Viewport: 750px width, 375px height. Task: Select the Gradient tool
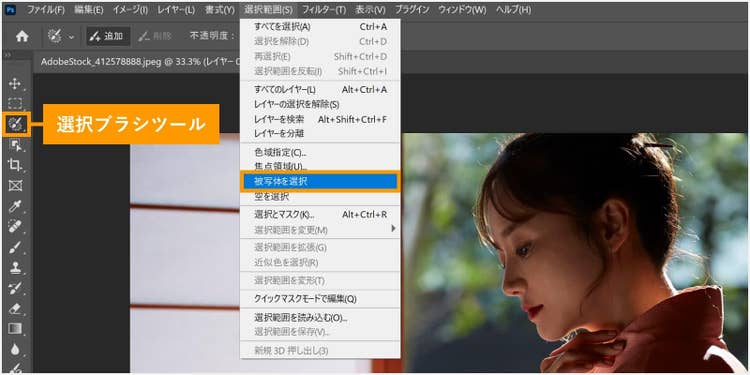15,329
